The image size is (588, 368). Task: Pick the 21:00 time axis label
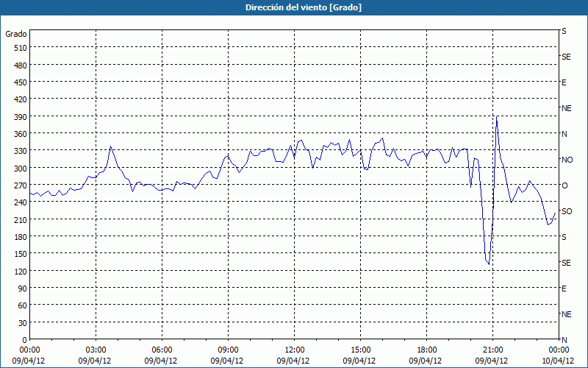pyautogui.click(x=492, y=350)
